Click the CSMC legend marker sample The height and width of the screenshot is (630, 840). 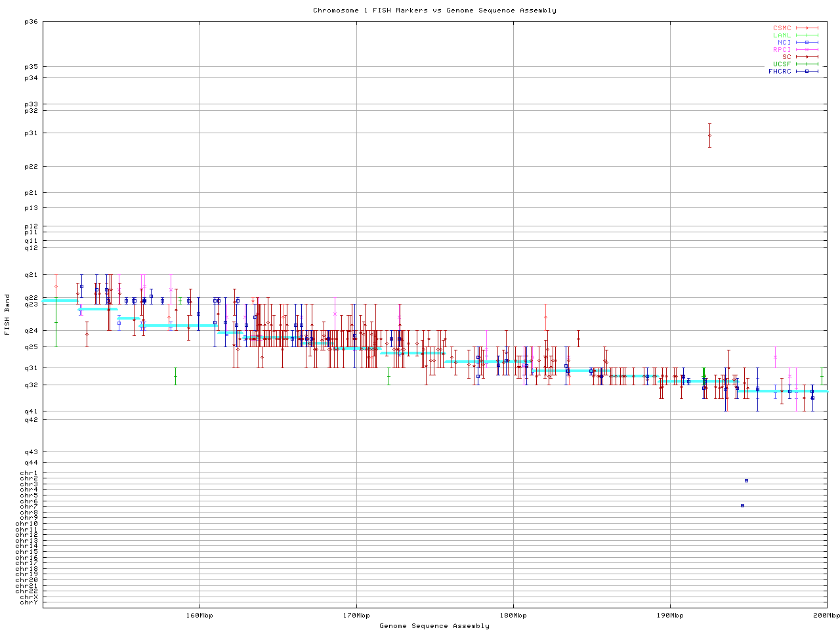(807, 28)
